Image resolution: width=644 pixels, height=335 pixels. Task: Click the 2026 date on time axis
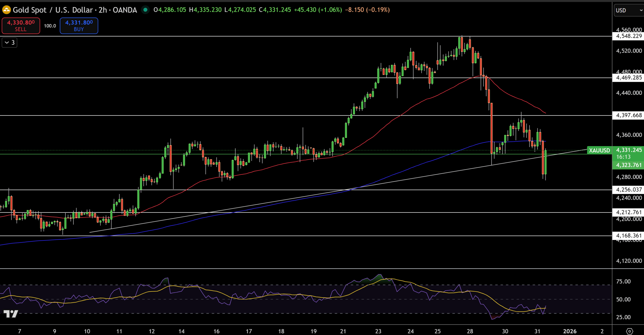pos(570,331)
